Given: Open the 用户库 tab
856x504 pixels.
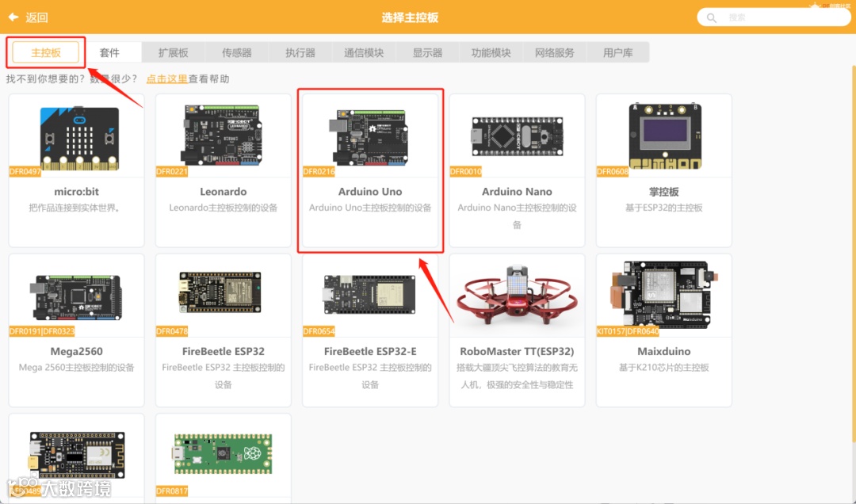Looking at the screenshot, I should point(618,52).
